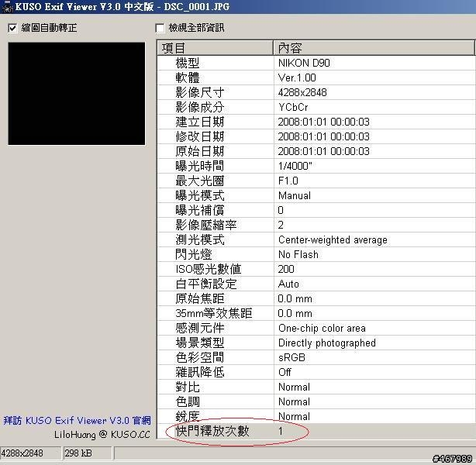Click the status bar 4288x2848 dimension field
Image resolution: width=476 pixels, height=465 pixels.
click(30, 453)
